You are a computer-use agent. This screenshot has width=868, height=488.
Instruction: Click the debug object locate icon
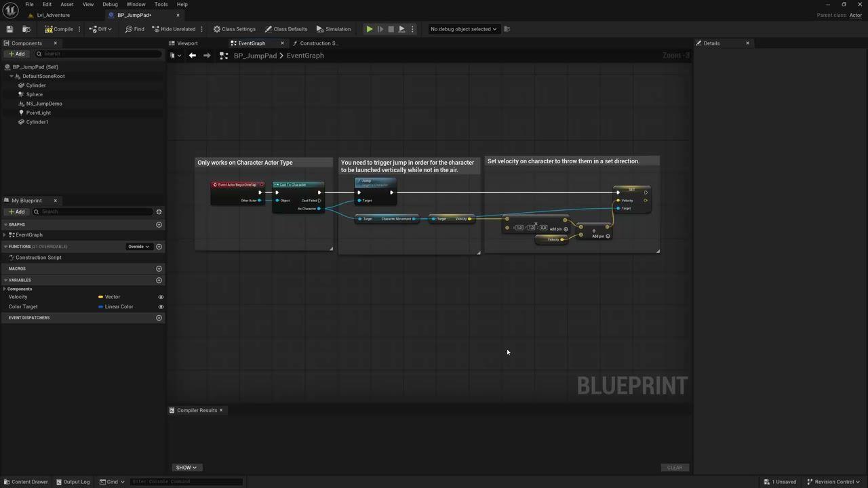click(x=507, y=29)
